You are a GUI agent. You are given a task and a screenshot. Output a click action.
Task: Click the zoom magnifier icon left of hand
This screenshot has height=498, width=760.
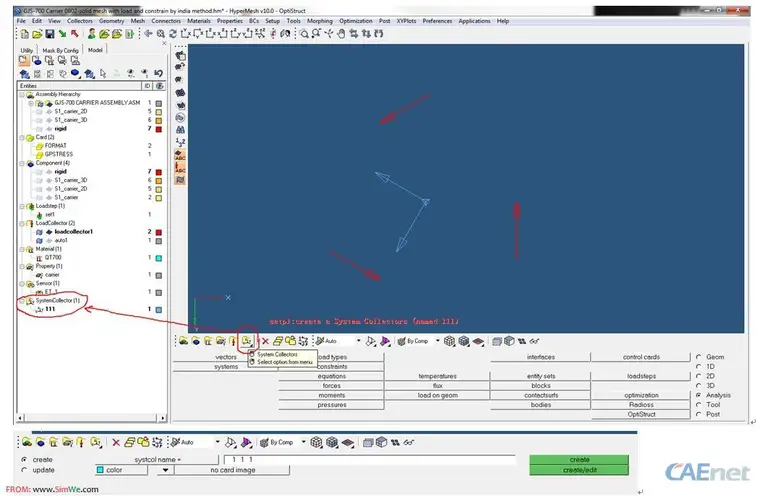316,33
